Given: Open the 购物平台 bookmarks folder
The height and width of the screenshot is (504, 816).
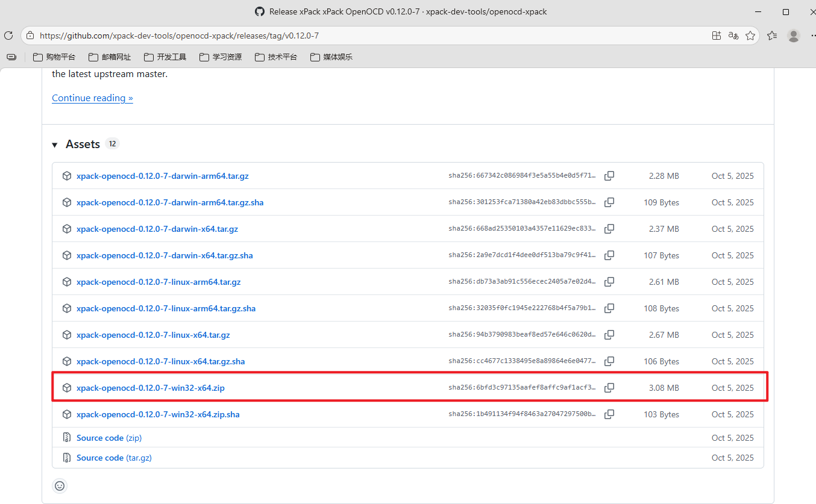Looking at the screenshot, I should coord(54,57).
